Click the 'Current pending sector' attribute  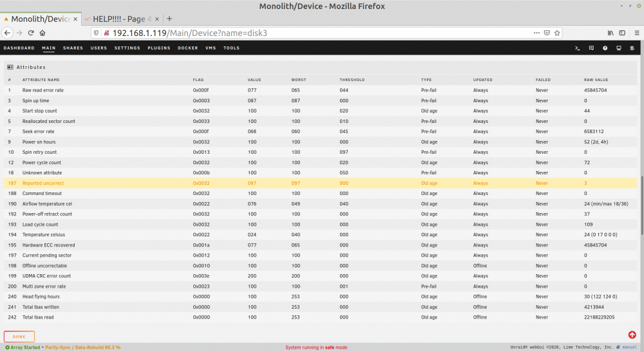(x=47, y=255)
